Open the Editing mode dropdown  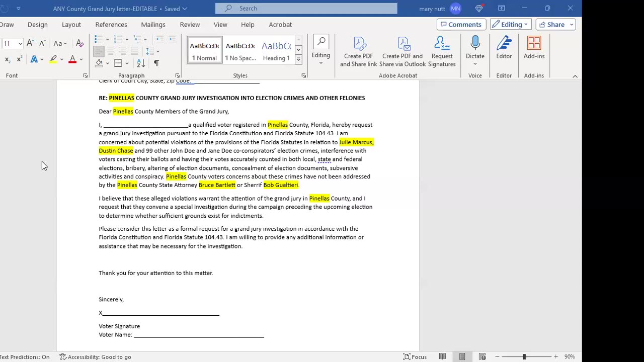tap(511, 24)
